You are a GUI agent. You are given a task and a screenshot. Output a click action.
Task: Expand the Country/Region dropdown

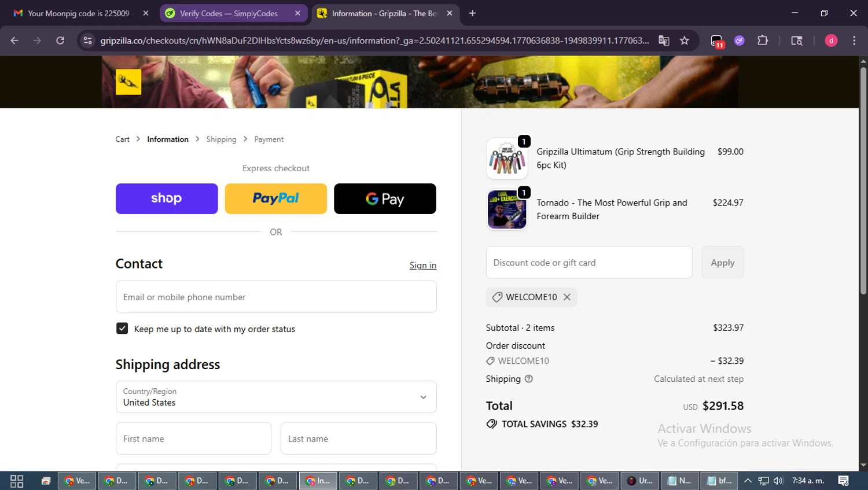[276, 397]
